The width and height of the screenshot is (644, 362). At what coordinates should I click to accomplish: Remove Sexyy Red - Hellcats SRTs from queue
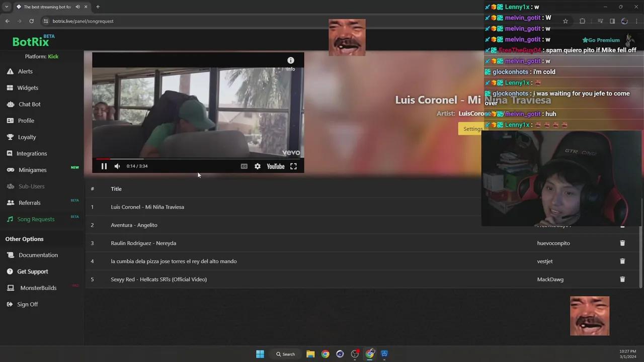click(x=622, y=280)
